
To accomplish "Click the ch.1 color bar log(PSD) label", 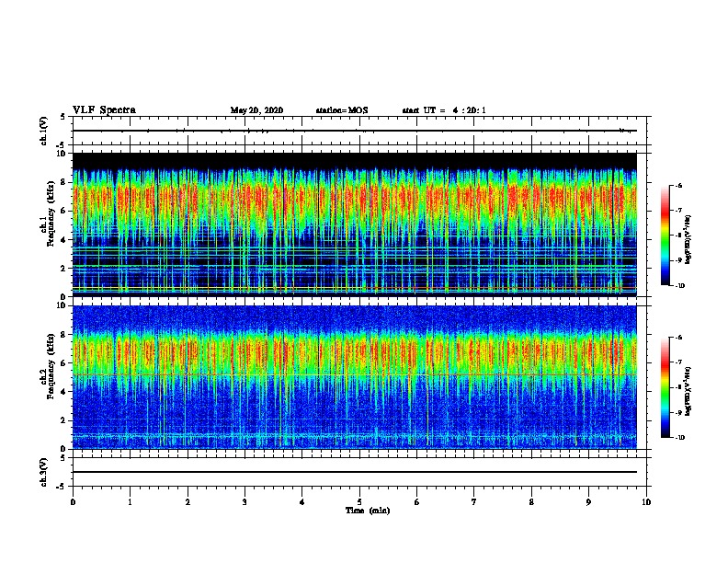I will point(688,239).
